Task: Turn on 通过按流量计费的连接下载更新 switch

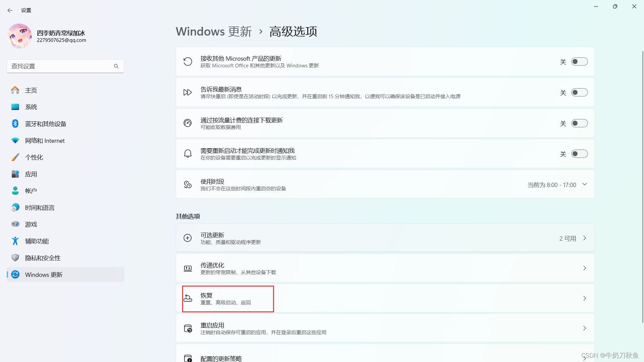Action: tap(579, 123)
